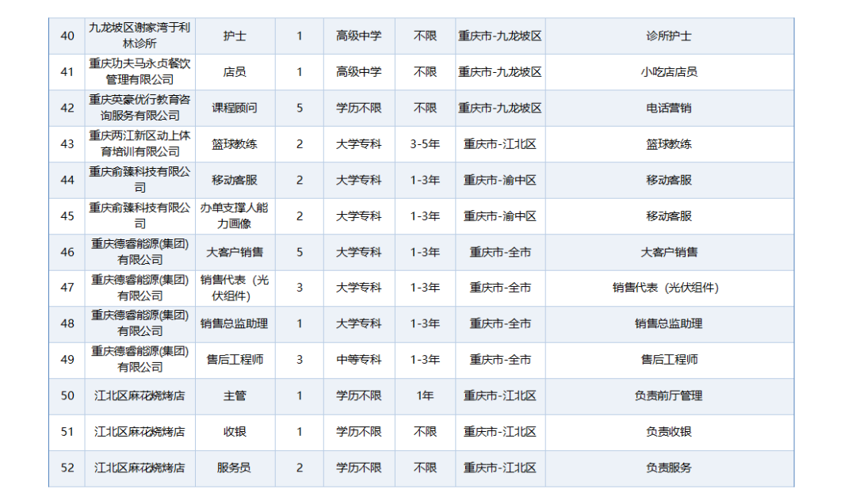Click row number 49 cell
Viewport: 856px width, 504px height.
click(67, 360)
